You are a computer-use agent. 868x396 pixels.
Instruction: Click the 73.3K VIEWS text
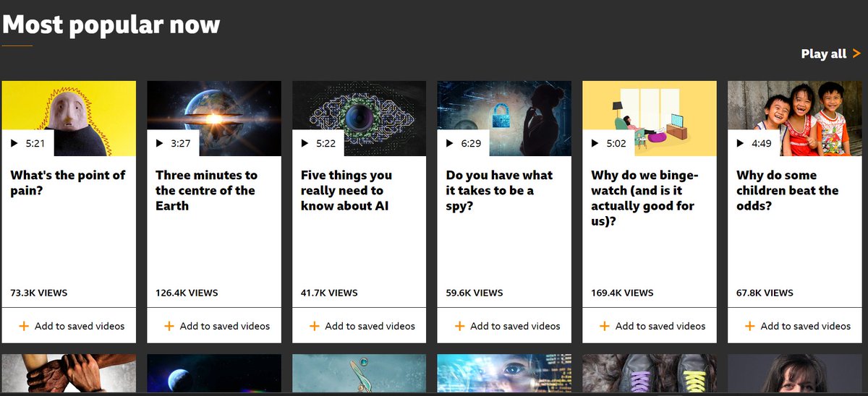39,293
